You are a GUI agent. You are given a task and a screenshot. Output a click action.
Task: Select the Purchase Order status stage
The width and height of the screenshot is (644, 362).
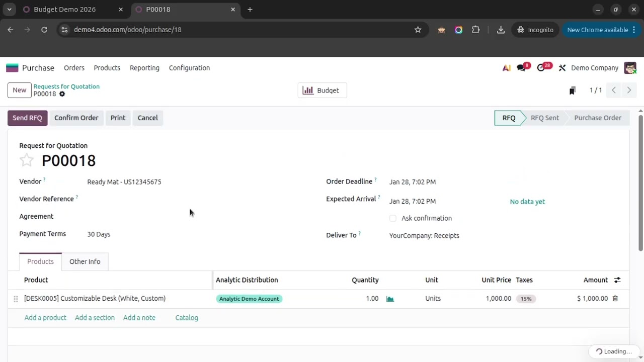coord(598,118)
